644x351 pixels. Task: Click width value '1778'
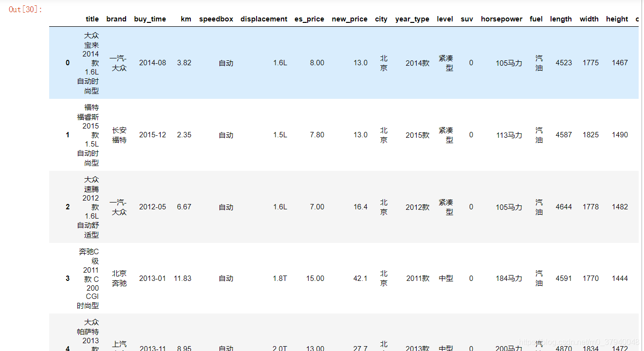(x=591, y=207)
